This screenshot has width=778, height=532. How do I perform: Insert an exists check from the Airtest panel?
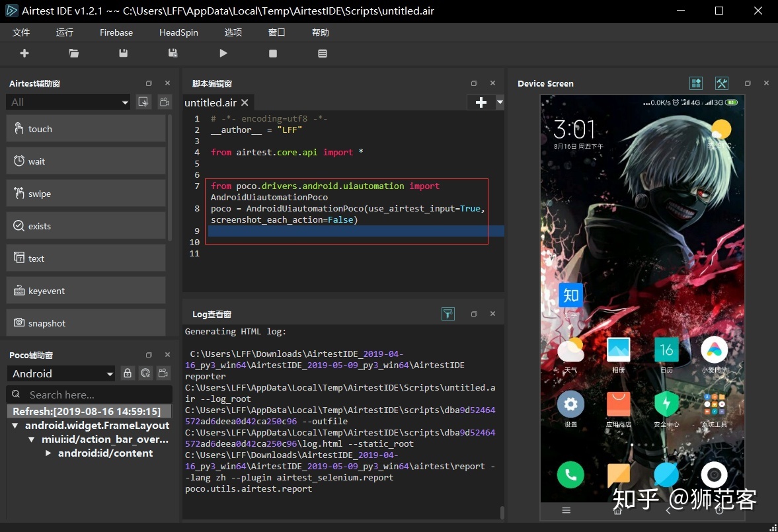(86, 226)
